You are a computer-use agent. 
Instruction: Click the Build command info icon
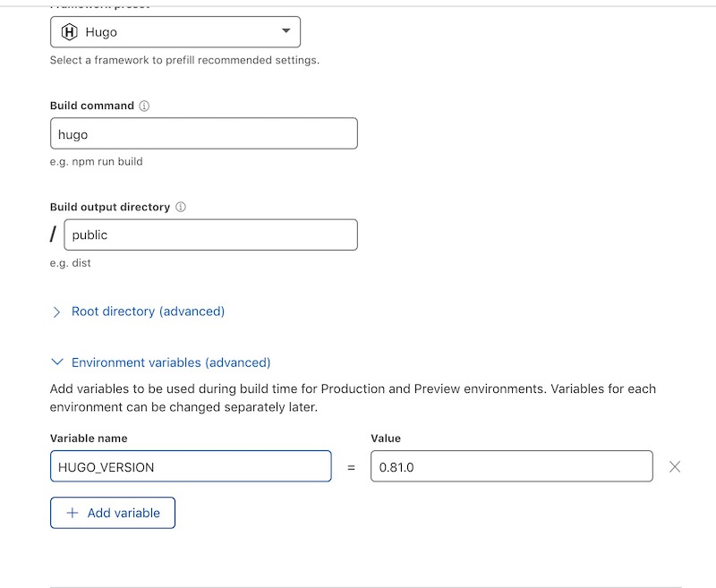[x=144, y=106]
